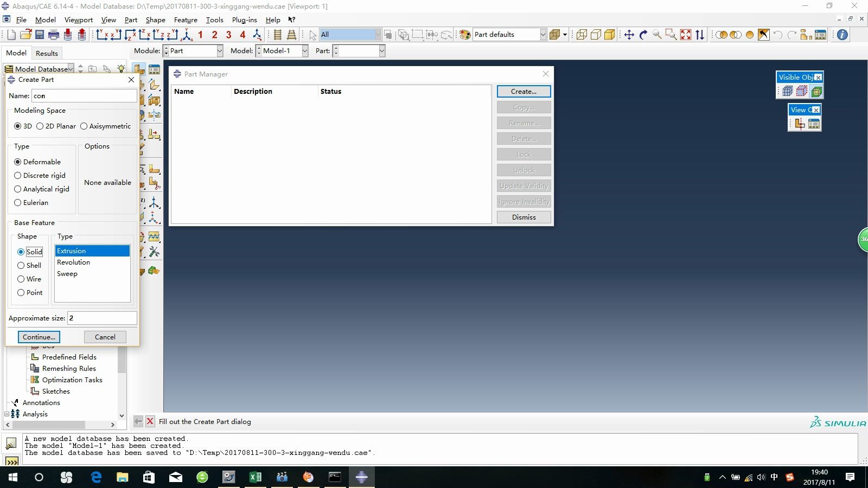This screenshot has height=488, width=868.
Task: Select the Axisymmetric modeling space
Action: (x=105, y=126)
